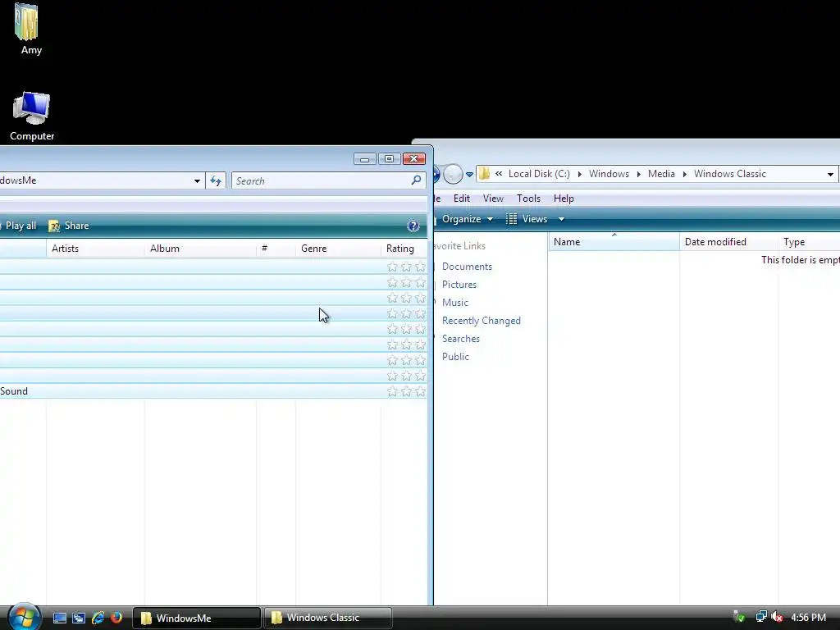Click the Windows Start orb

click(24, 617)
